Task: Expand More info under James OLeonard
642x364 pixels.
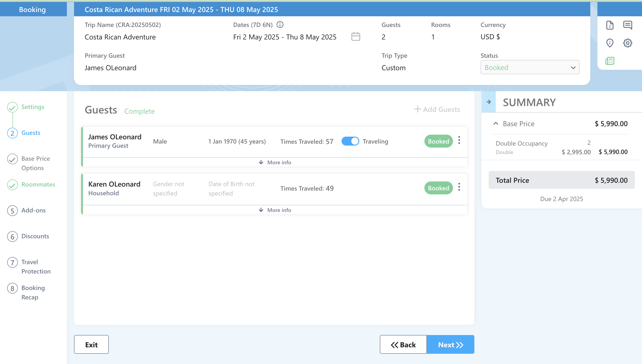Action: pos(275,162)
